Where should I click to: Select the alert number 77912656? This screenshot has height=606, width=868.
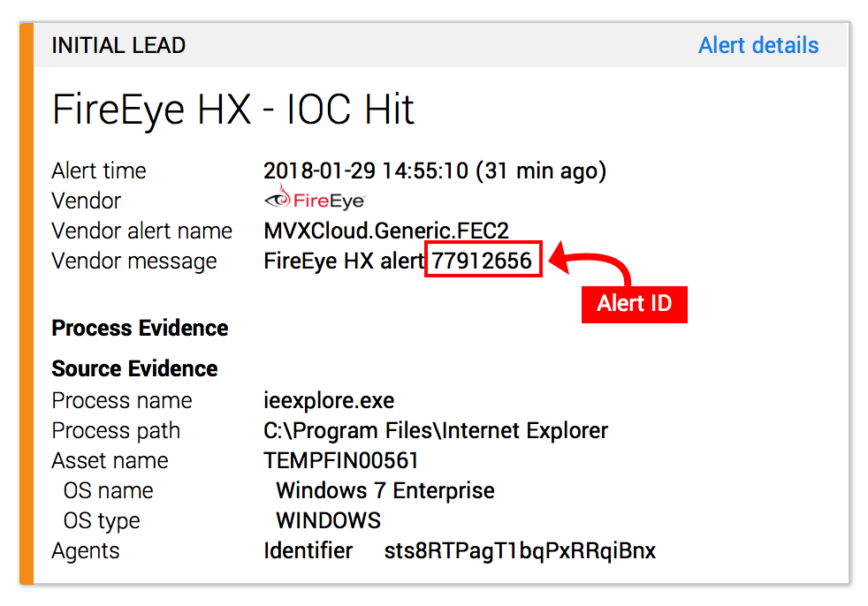[482, 261]
